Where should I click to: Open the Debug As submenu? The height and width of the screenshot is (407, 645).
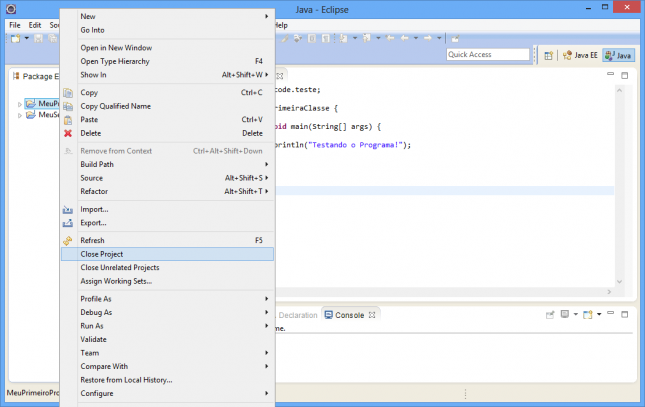(x=167, y=312)
